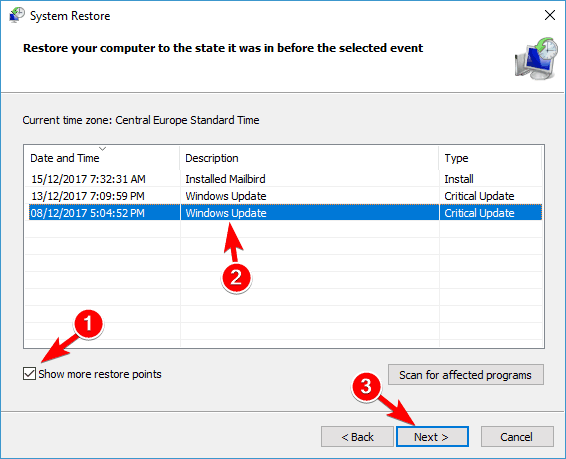Close the System Restore dialog

(x=550, y=15)
